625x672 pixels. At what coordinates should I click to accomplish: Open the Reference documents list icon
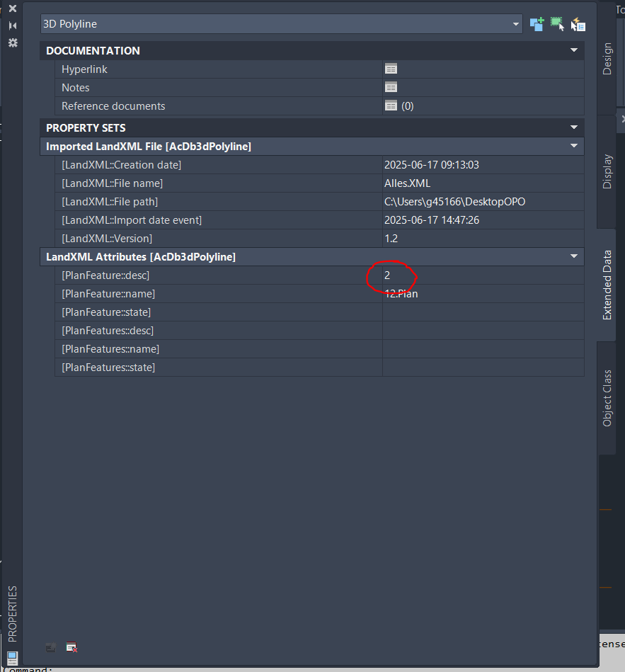(x=391, y=106)
